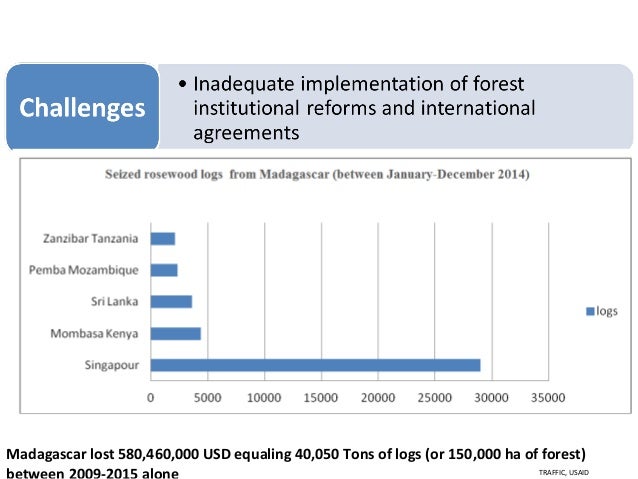This screenshot has height=479, width=638.
Task: Click the 'Pemba Mozambique' axis label
Action: pos(84,270)
